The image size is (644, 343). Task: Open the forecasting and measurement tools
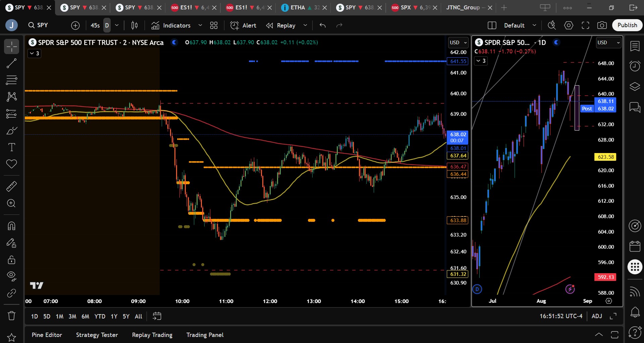[x=11, y=113]
